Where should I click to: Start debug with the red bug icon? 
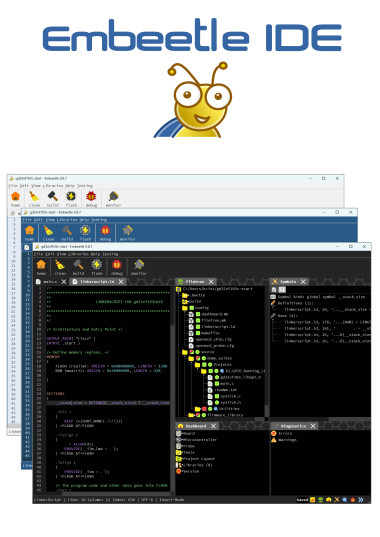(117, 264)
